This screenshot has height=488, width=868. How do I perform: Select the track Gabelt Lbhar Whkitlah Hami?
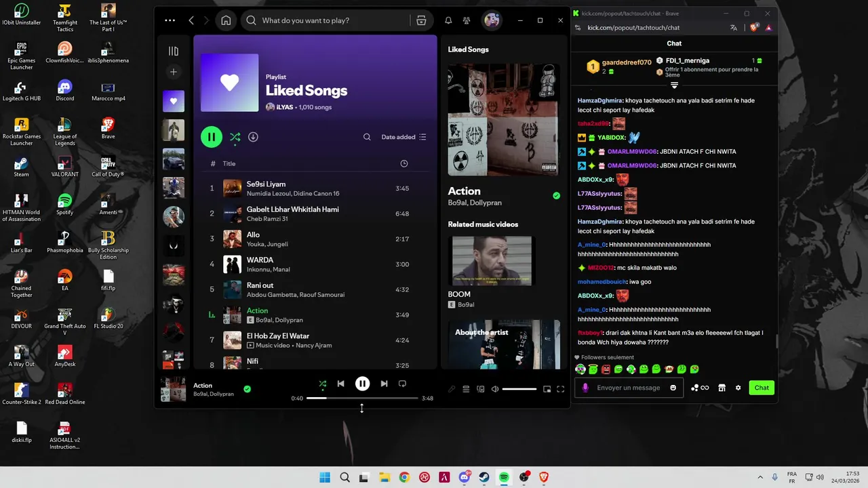[315, 213]
